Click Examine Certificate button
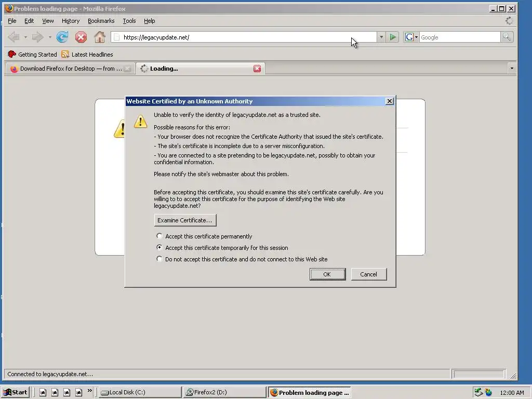This screenshot has width=532, height=399. [185, 220]
